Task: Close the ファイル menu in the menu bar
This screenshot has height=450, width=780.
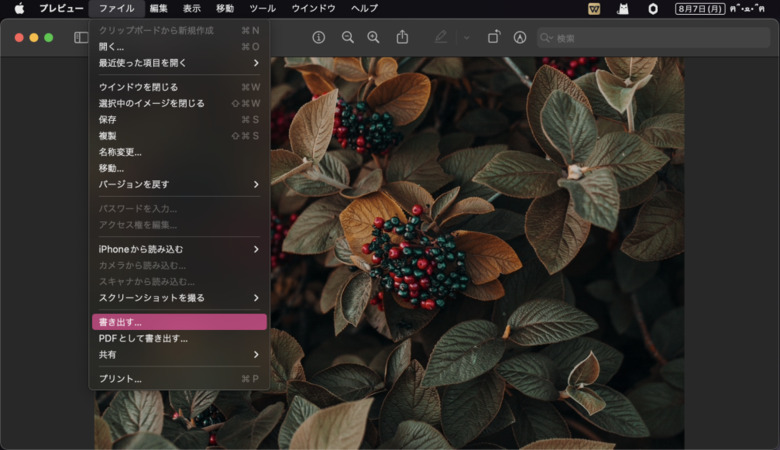Action: pyautogui.click(x=117, y=8)
